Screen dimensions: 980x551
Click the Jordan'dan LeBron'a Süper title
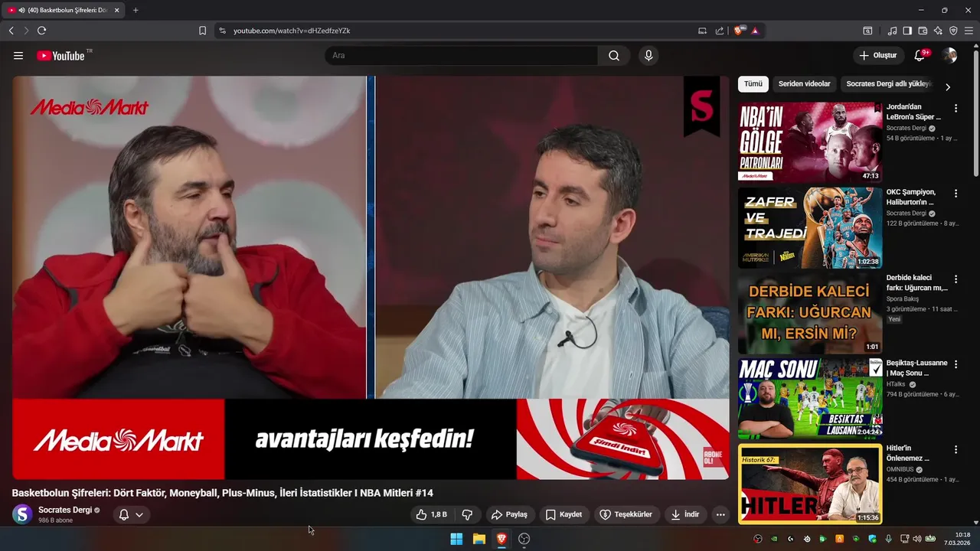[913, 112]
